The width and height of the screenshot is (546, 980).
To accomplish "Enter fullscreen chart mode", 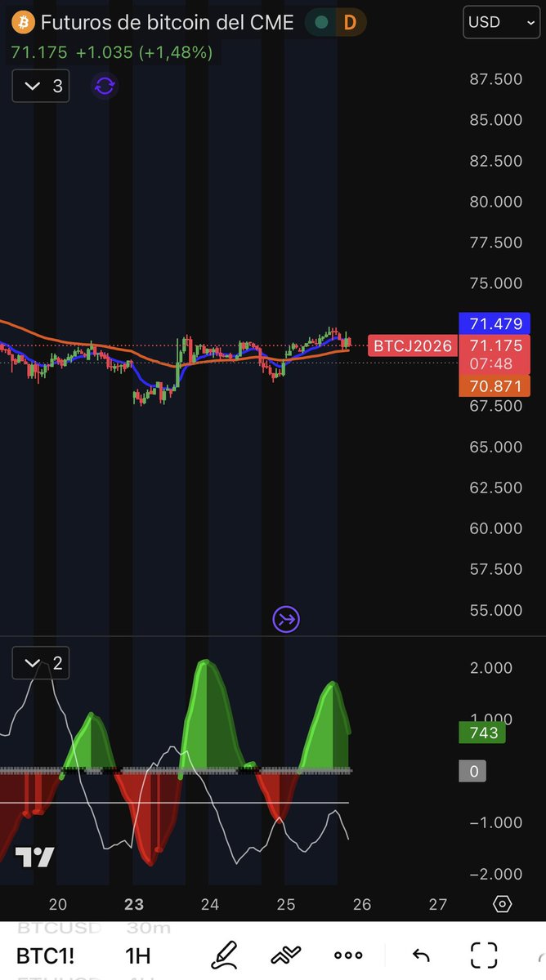I will coord(484,955).
